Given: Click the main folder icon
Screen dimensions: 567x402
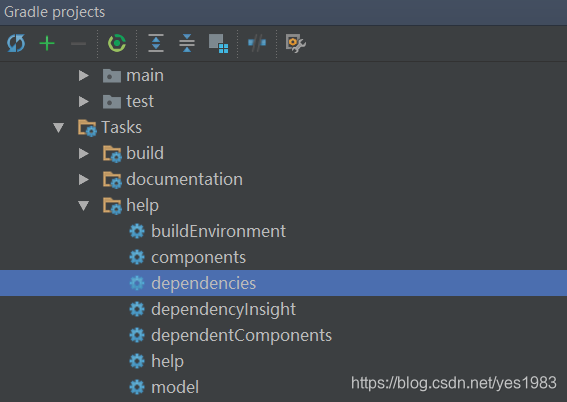Looking at the screenshot, I should click(x=112, y=76).
